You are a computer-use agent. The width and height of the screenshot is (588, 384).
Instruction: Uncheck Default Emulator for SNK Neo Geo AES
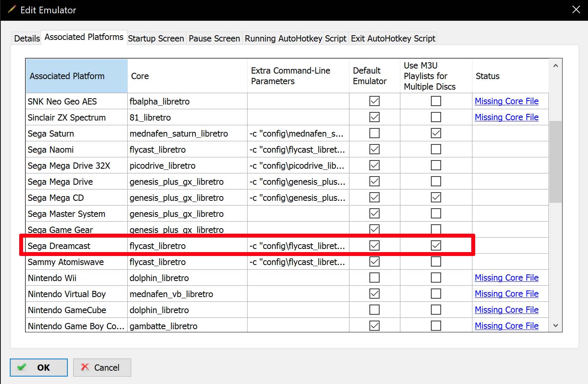pyautogui.click(x=375, y=101)
